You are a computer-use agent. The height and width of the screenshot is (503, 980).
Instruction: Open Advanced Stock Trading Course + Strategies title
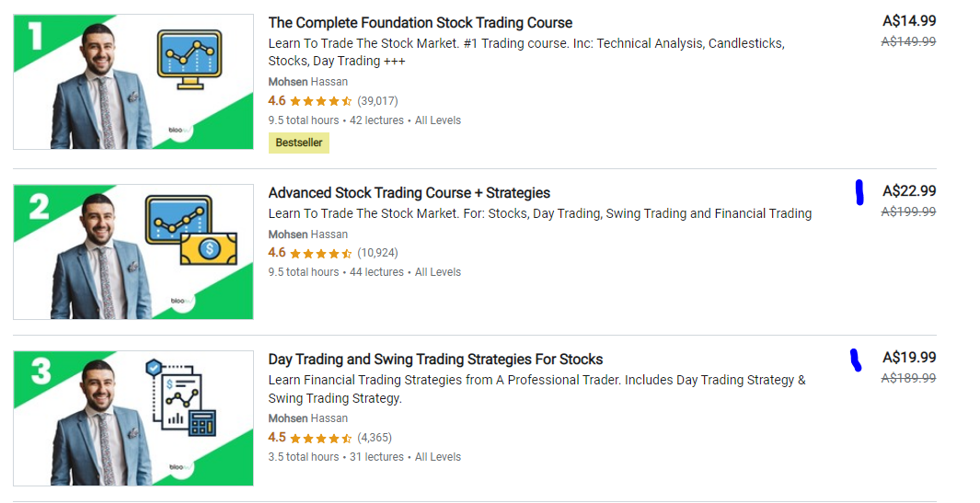coord(409,193)
